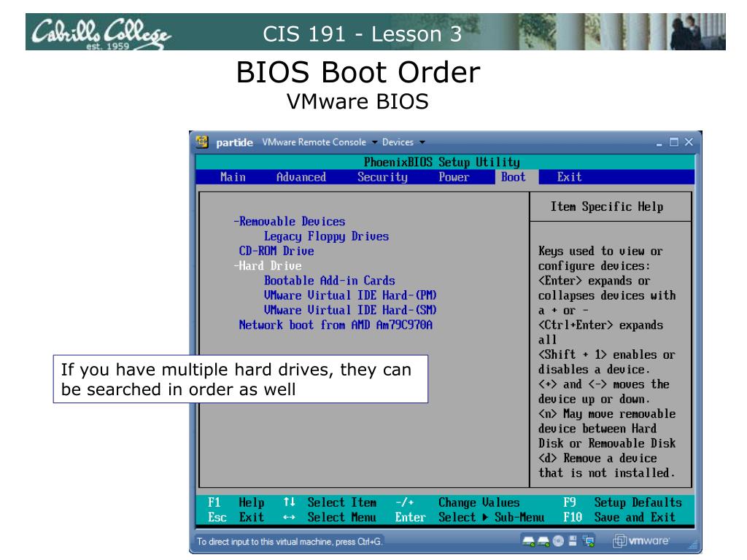Image resolution: width=747 pixels, height=560 pixels.
Task: Click the Cabrillo College logo
Action: click(101, 33)
